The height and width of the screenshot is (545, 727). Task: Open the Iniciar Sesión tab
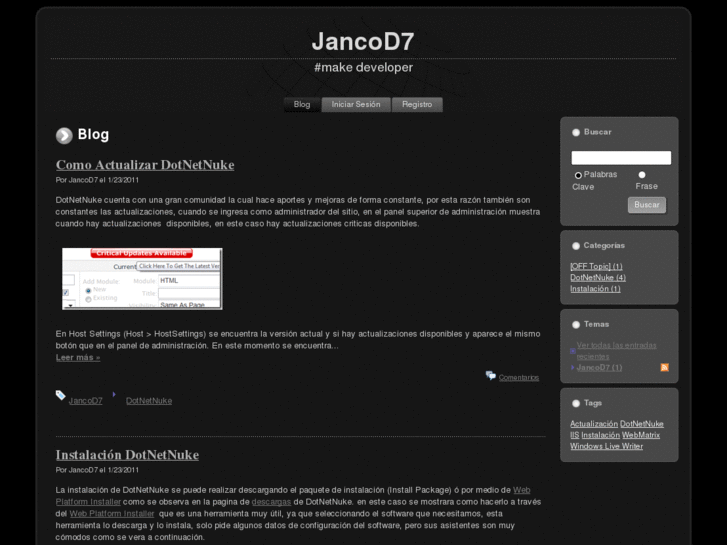point(356,104)
